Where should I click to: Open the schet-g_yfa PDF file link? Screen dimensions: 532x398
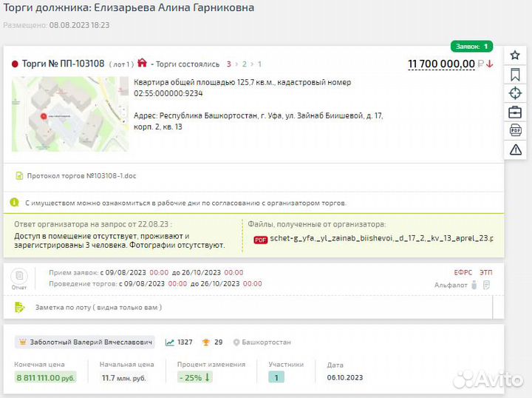click(381, 238)
